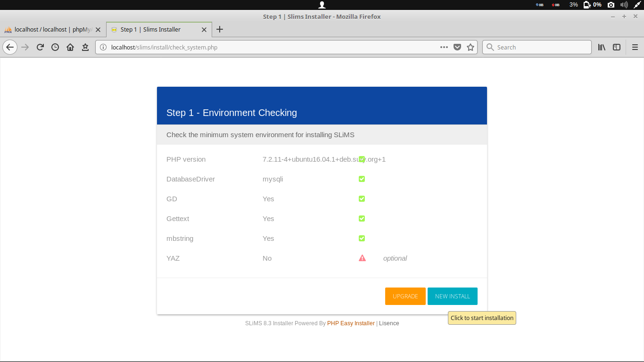The image size is (644, 362).
Task: Save page to Pocket icon
Action: click(x=457, y=47)
